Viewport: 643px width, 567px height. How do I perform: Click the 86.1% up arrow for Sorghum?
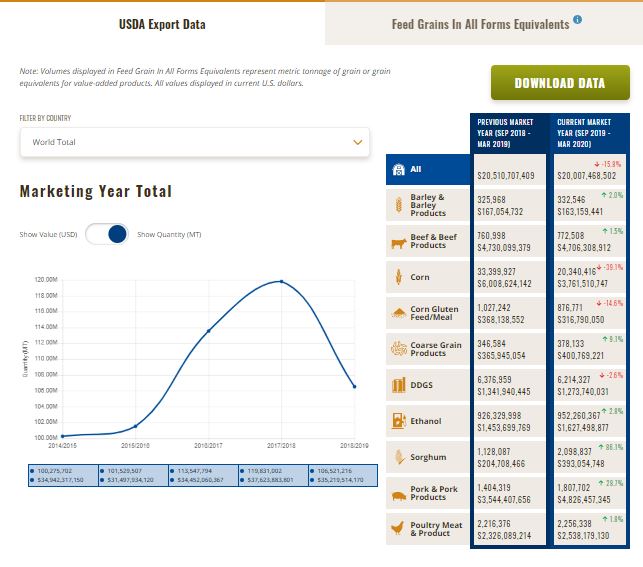click(611, 447)
